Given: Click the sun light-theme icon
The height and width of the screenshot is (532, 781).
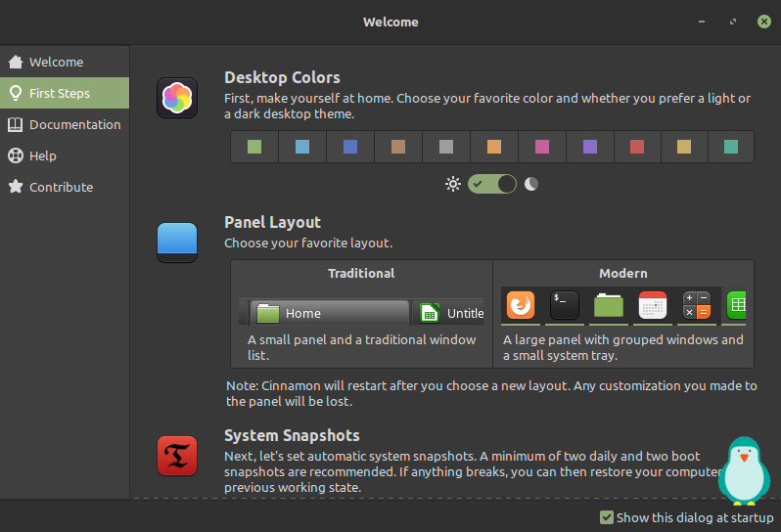Looking at the screenshot, I should (x=453, y=184).
